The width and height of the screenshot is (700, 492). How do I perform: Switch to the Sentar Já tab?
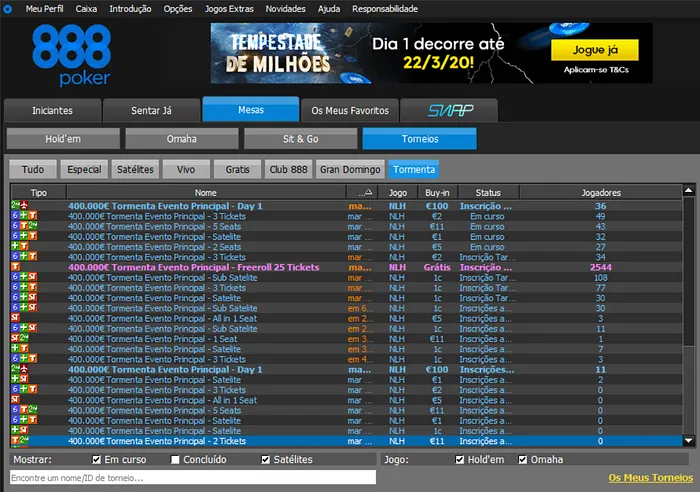(x=151, y=110)
